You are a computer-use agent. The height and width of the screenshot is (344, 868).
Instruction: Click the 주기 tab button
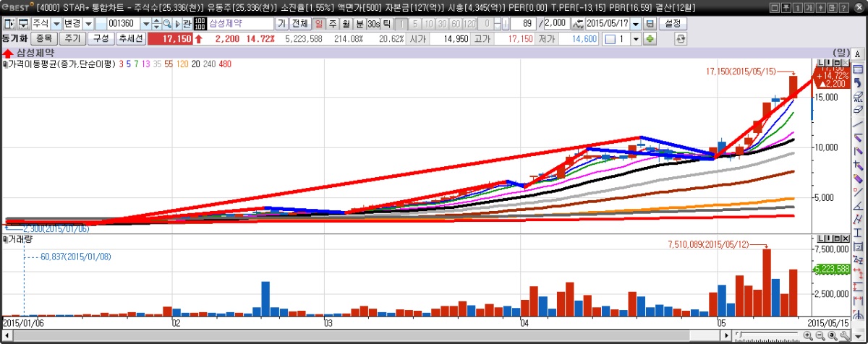72,39
